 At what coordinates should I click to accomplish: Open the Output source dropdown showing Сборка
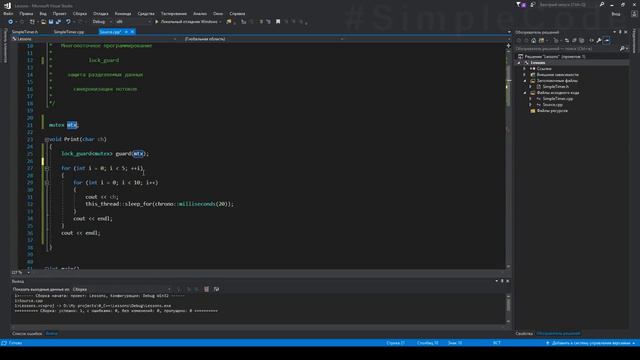point(122,289)
